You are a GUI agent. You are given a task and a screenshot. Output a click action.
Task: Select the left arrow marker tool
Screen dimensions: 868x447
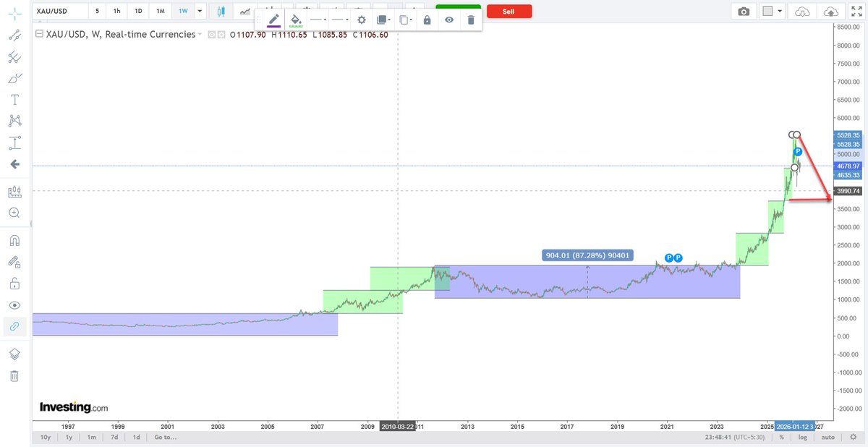click(x=14, y=164)
